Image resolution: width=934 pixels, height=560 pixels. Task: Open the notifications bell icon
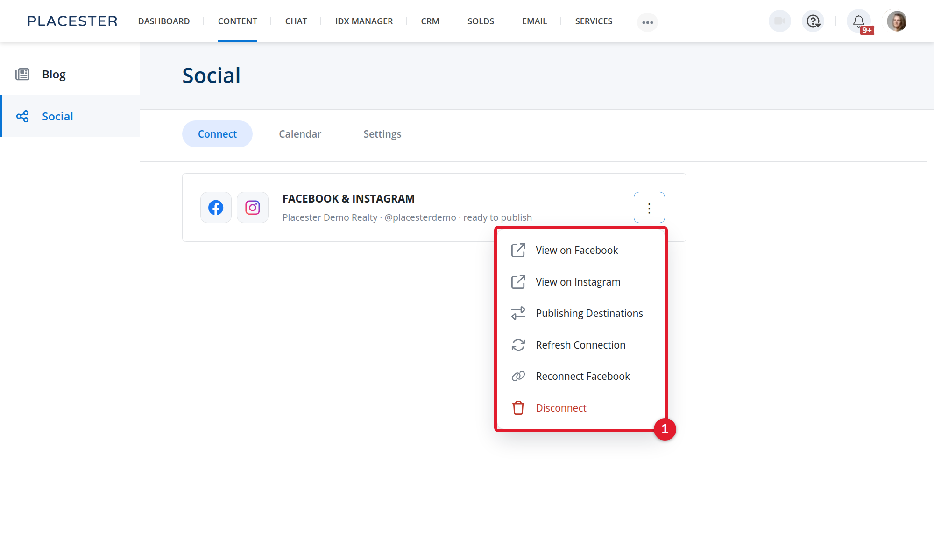[859, 21]
